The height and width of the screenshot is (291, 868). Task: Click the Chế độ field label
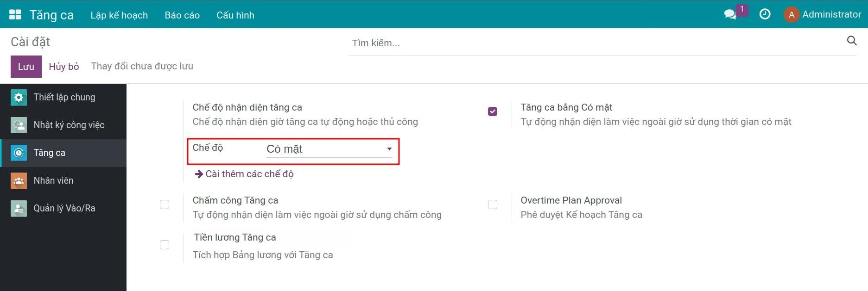[208, 148]
